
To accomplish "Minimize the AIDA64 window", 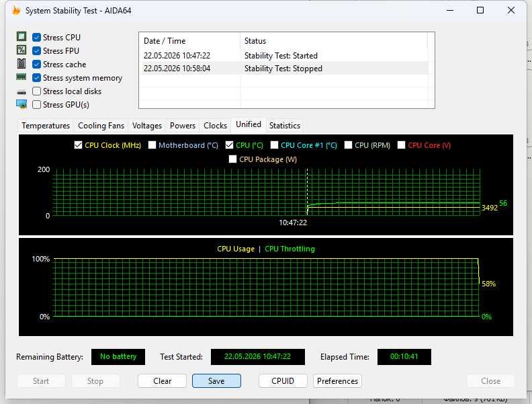I will coord(450,10).
